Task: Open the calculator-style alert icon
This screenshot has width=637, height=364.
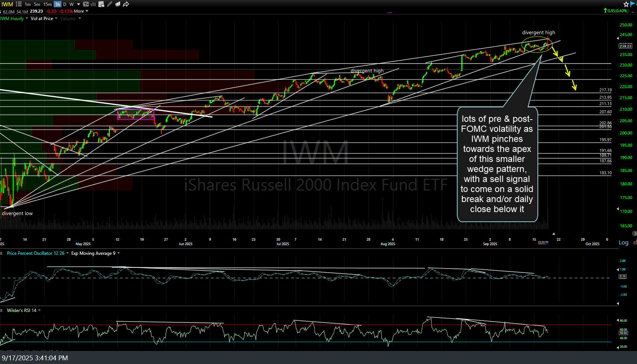Action: click(x=101, y=4)
